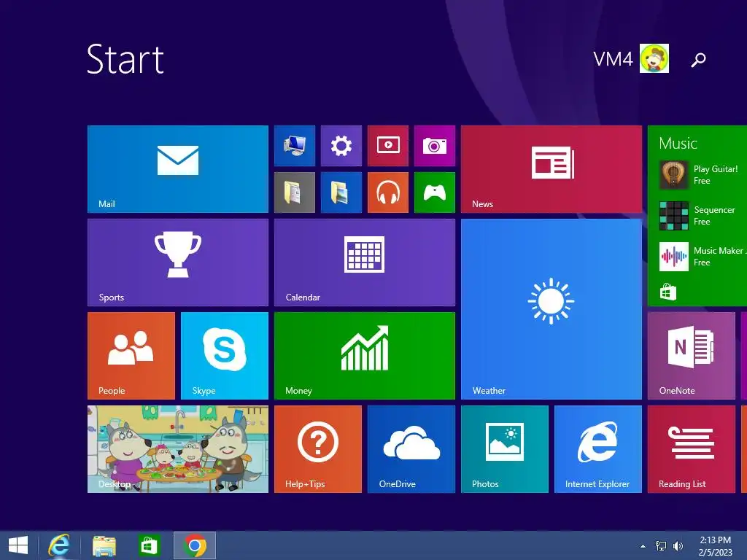Image resolution: width=747 pixels, height=560 pixels.
Task: Open the Help+Tips tile
Action: (318, 449)
